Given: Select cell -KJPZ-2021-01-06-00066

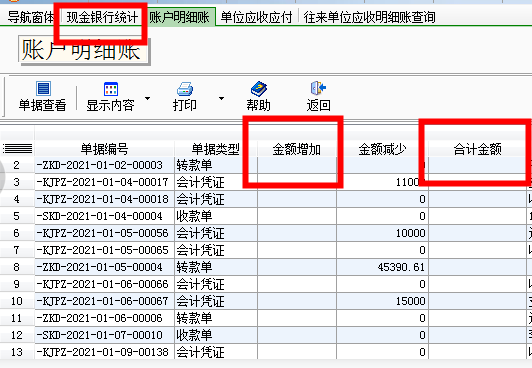Looking at the screenshot, I should 104,284.
